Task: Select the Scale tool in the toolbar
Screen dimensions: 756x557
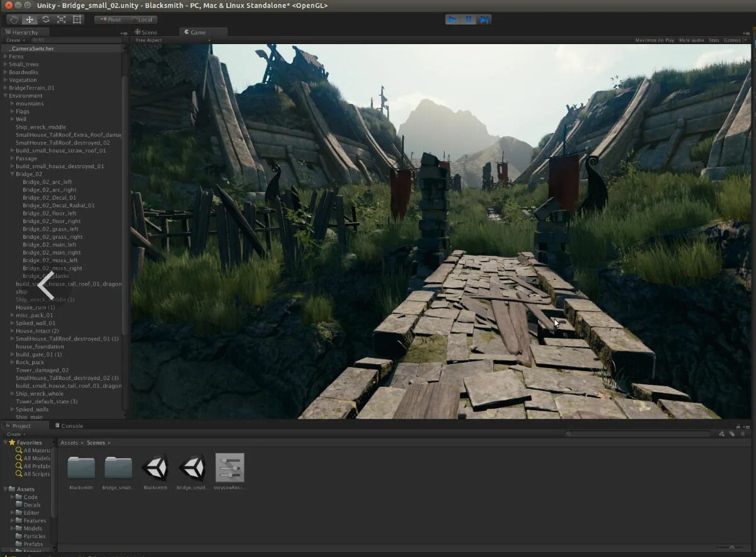Action: (61, 20)
